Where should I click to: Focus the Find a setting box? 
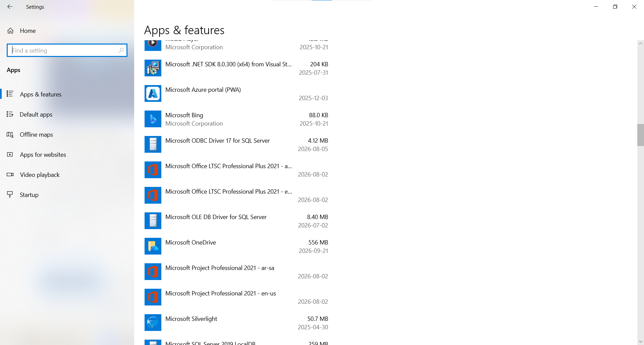click(x=67, y=50)
